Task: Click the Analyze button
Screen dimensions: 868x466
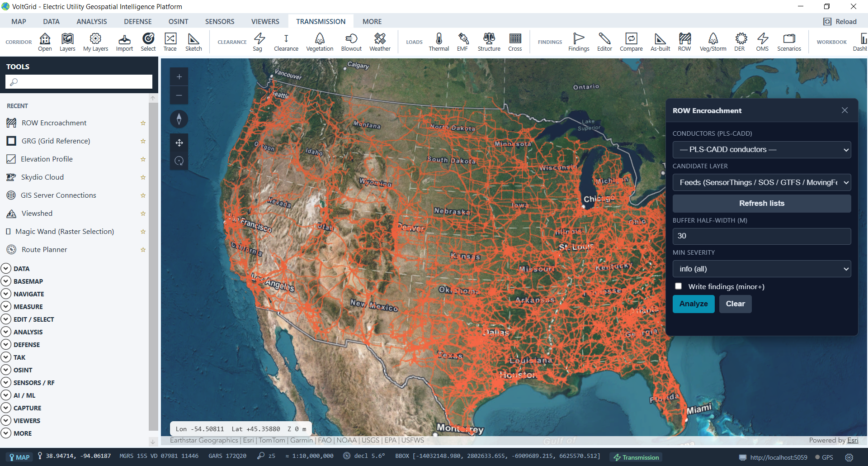Action: [x=693, y=304]
